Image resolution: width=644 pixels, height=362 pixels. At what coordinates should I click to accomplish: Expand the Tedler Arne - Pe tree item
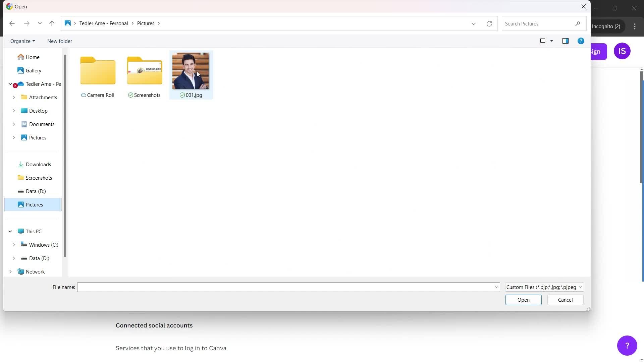point(10,83)
